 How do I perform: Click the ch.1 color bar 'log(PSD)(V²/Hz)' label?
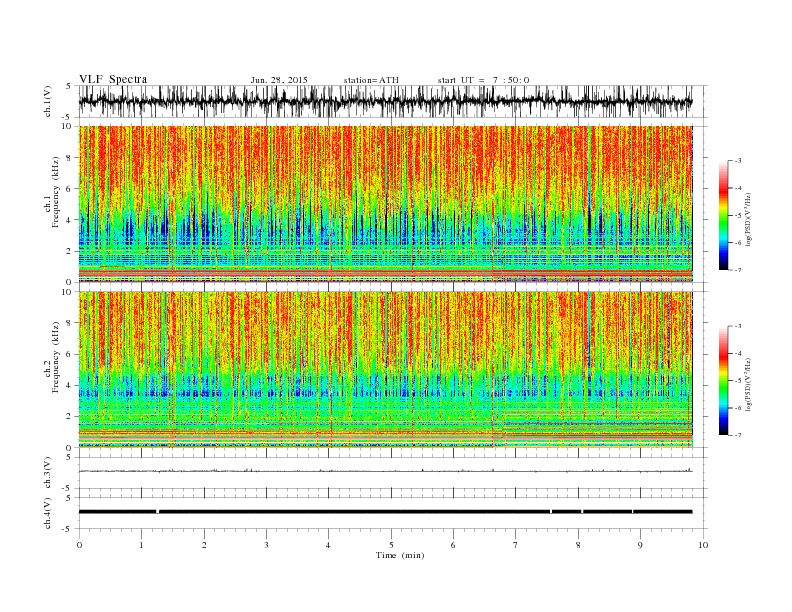point(750,218)
